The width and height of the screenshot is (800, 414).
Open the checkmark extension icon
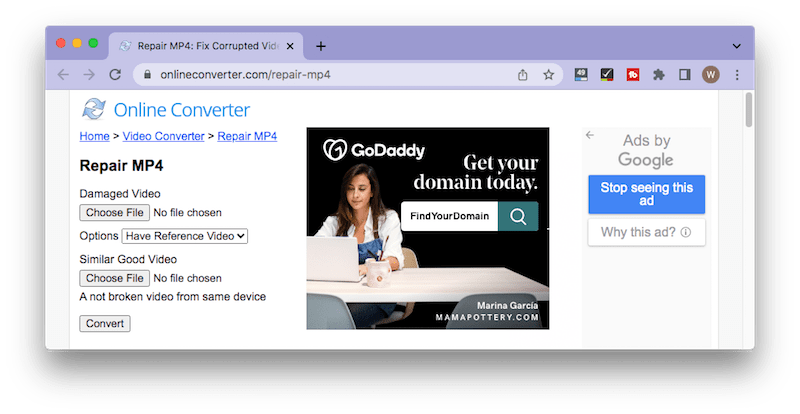tap(607, 75)
